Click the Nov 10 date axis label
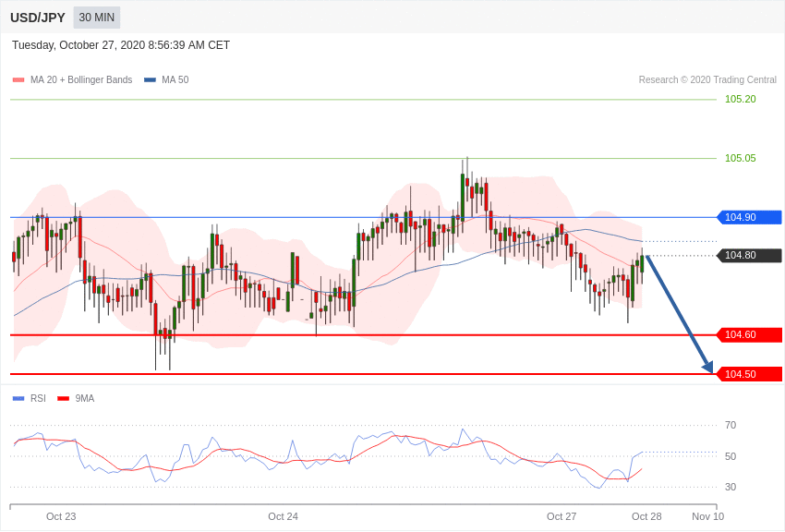 point(708,516)
